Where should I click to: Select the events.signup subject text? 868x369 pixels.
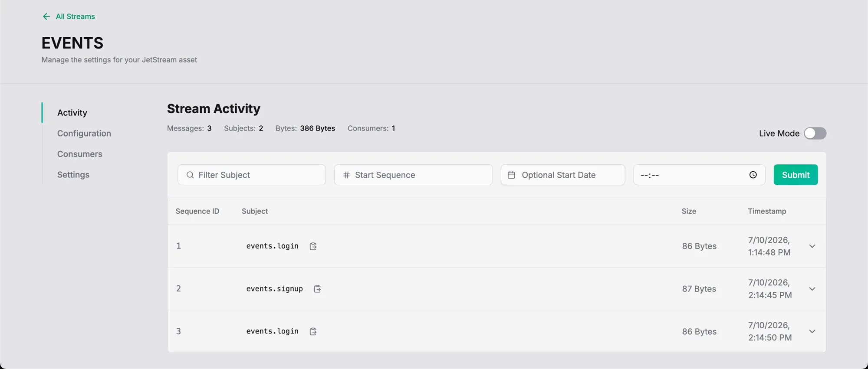click(274, 289)
